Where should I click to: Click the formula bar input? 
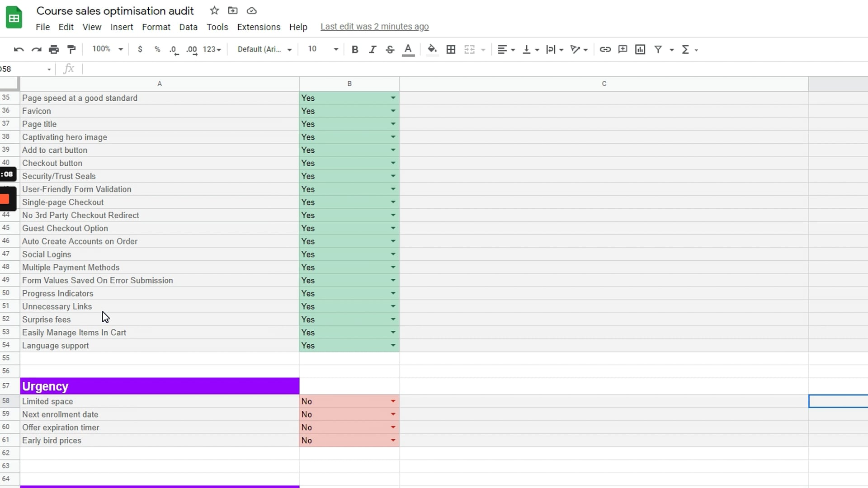coord(475,69)
